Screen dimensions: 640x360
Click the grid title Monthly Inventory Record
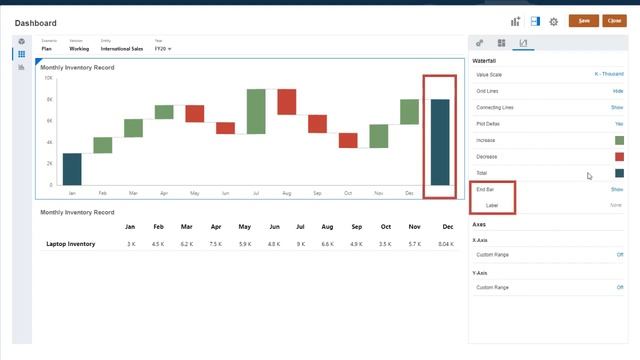click(x=77, y=212)
